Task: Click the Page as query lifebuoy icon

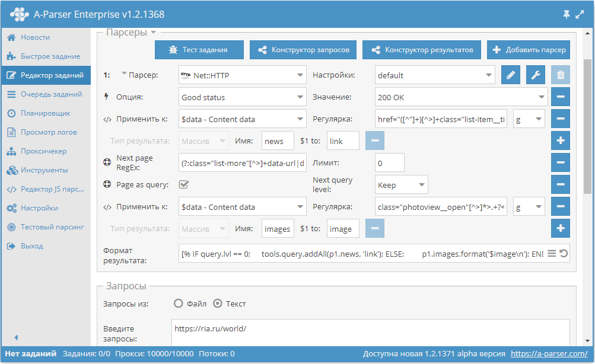Action: pyautogui.click(x=107, y=184)
